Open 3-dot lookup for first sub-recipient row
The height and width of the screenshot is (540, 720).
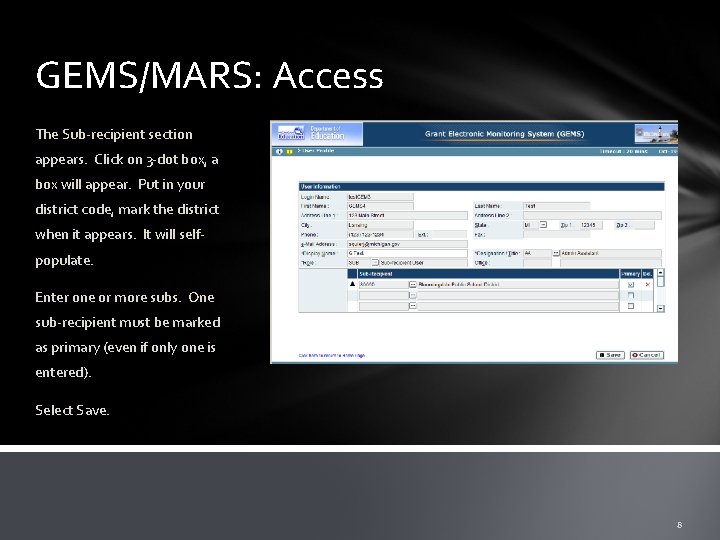click(x=412, y=285)
